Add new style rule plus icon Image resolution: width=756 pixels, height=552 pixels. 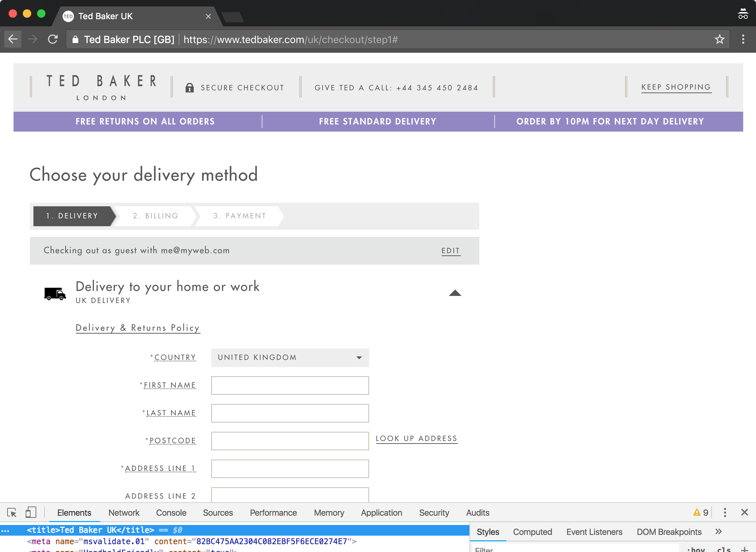coord(744,550)
